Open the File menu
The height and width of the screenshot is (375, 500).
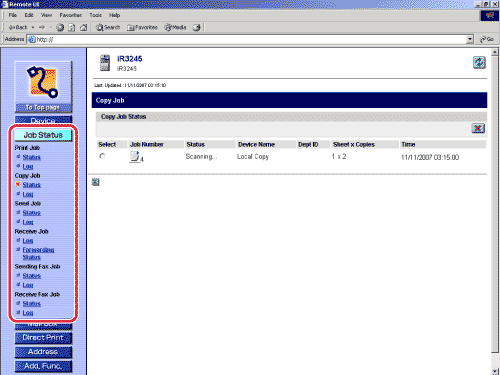(13, 15)
